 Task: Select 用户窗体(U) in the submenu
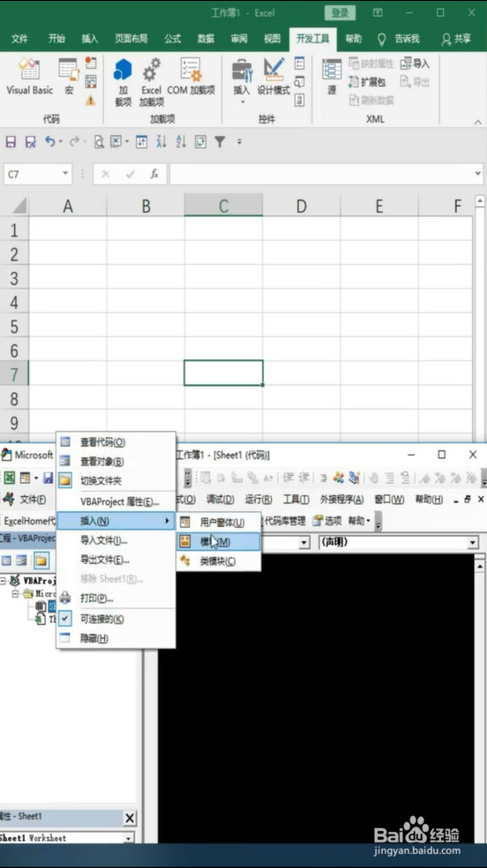(218, 523)
